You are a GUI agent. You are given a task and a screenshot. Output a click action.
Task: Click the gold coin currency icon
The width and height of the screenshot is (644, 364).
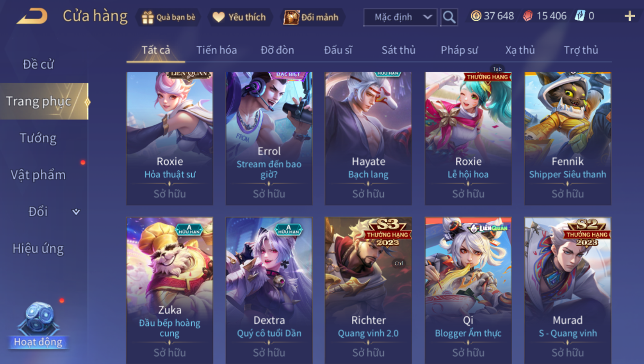pyautogui.click(x=476, y=16)
